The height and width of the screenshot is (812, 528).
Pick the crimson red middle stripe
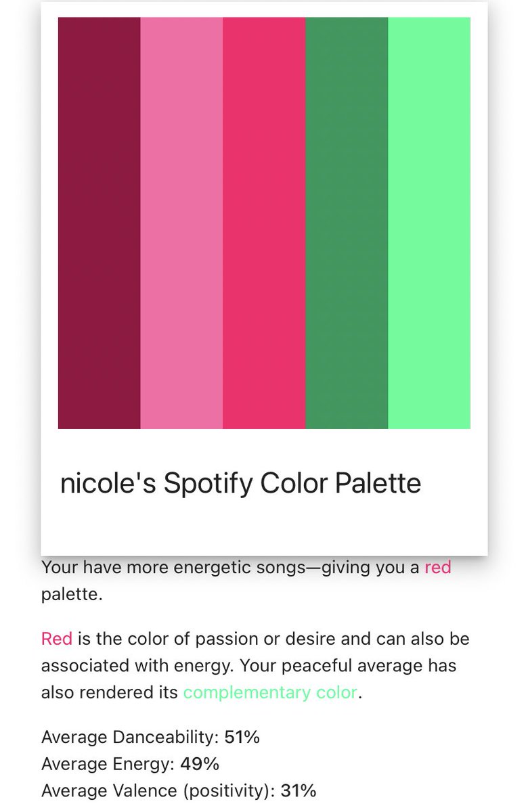click(x=264, y=223)
